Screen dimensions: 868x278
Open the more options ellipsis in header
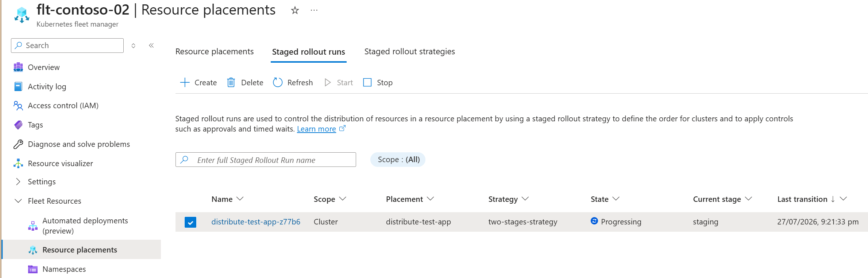314,10
